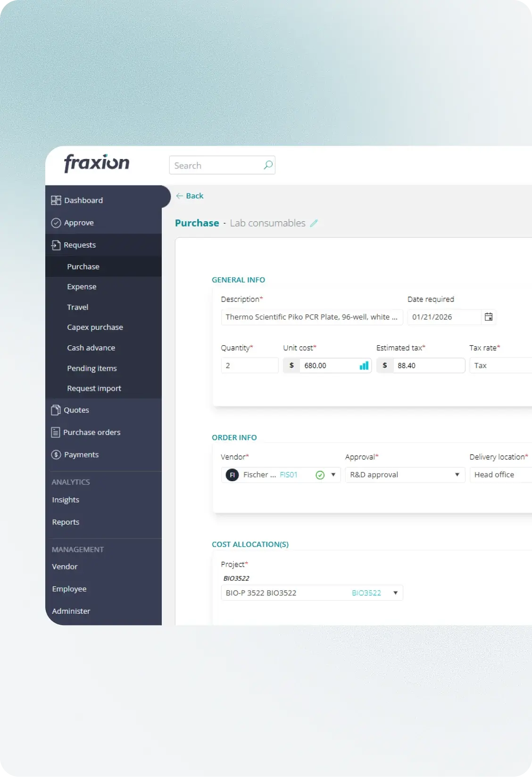Click the Back arrow icon
Screen dimensions: 532x777
tap(179, 196)
